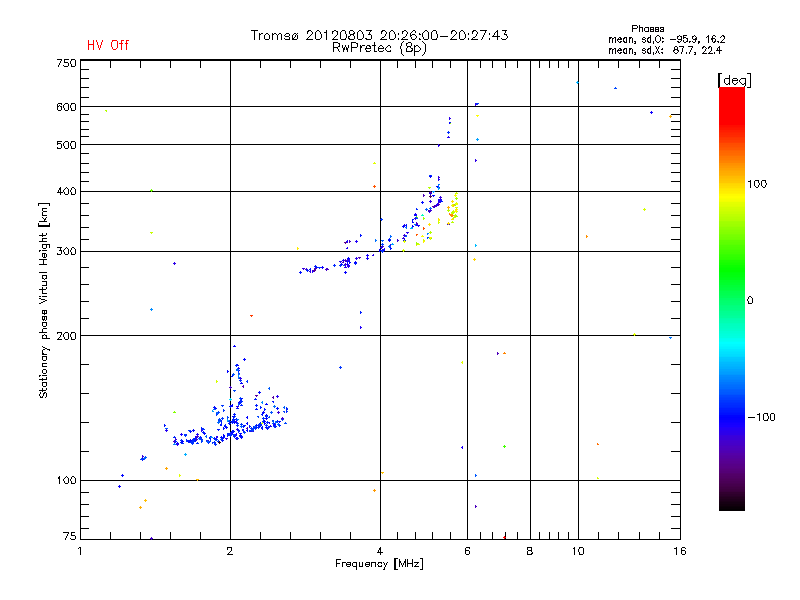Click the y-axis tick label '200'
800x600 pixels.
point(66,336)
